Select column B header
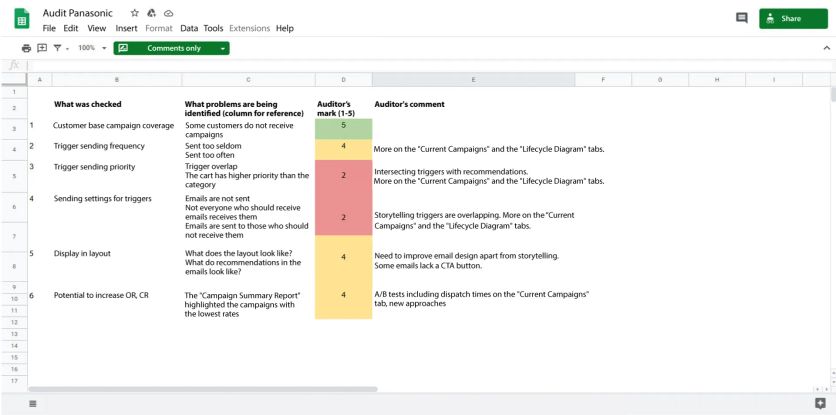This screenshot has height=415, width=836. [x=117, y=79]
